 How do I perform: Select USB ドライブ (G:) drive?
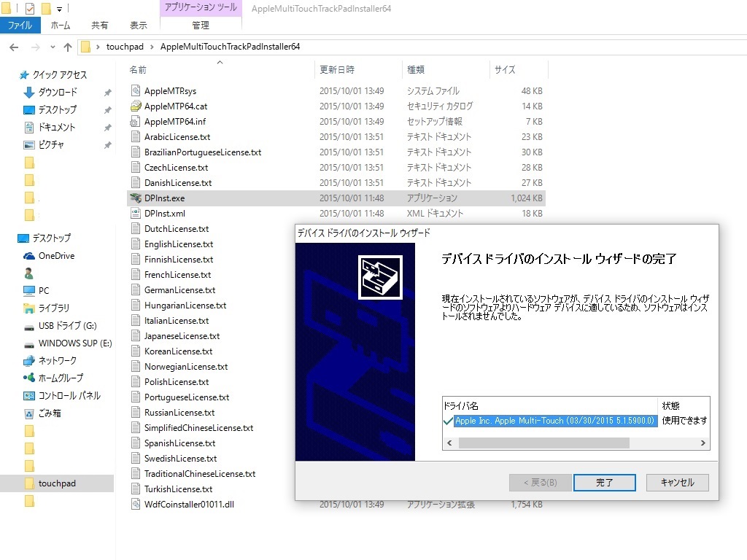67,326
